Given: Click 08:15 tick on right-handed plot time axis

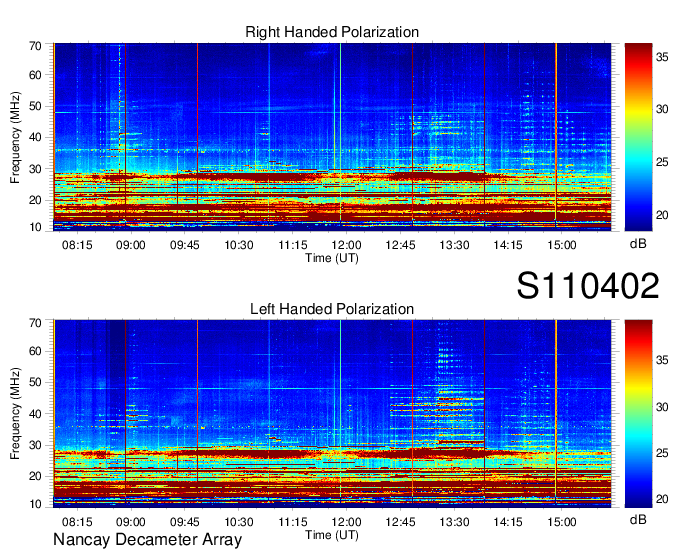Looking at the screenshot, I should click(x=77, y=245).
